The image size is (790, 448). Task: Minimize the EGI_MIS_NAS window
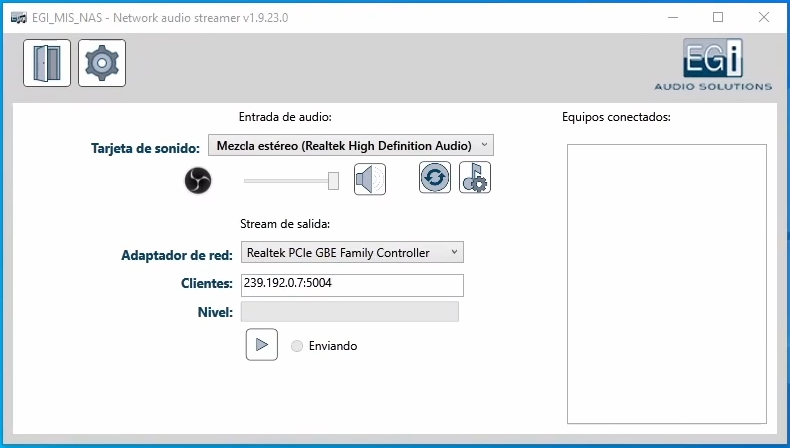[x=673, y=17]
